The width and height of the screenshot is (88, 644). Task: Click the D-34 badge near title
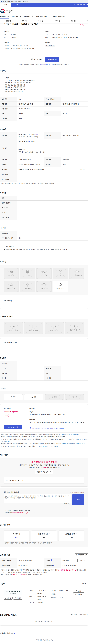(x=81, y=24)
